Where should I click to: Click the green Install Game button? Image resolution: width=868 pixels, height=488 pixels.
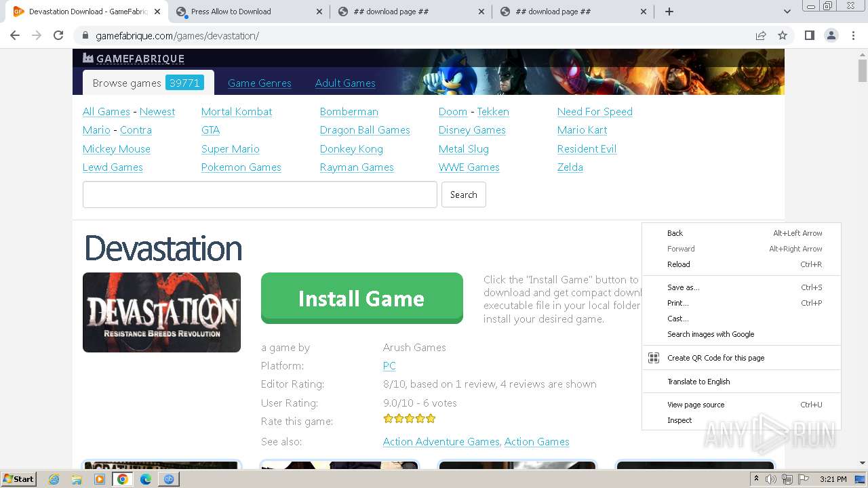[362, 298]
